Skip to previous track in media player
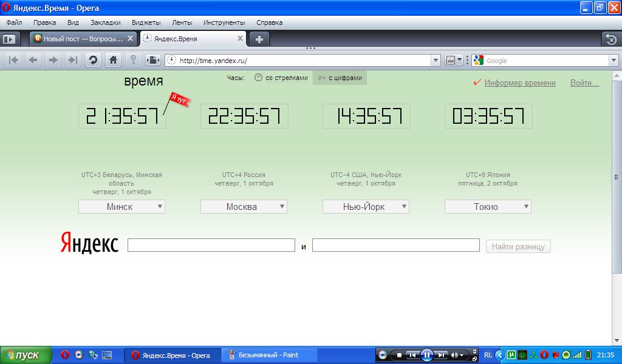This screenshot has height=364, width=622. (412, 356)
